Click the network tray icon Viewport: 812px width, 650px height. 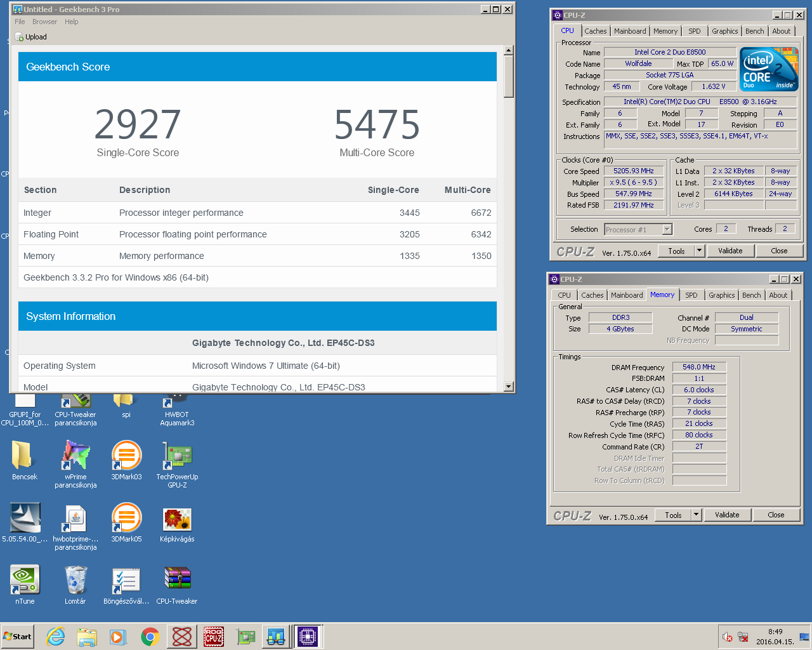pos(743,637)
